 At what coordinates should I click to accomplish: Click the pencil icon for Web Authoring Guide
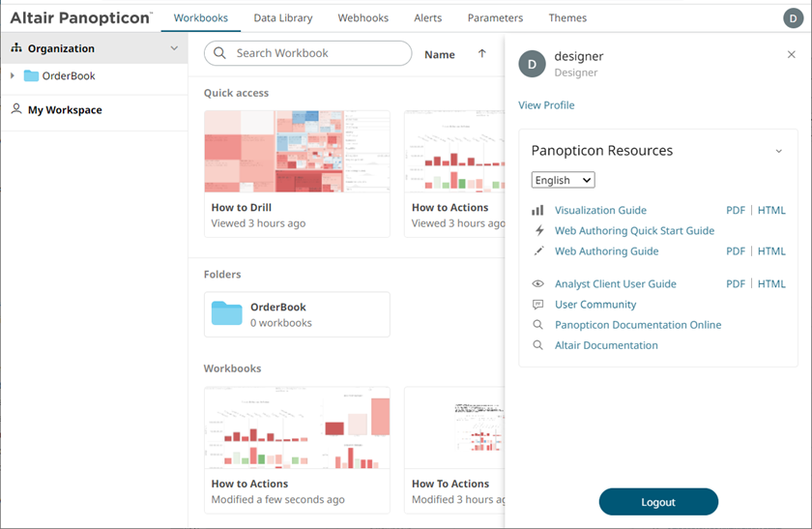[538, 251]
